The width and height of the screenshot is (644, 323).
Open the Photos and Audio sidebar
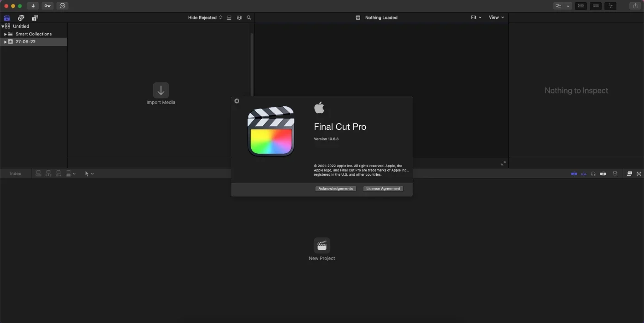21,18
